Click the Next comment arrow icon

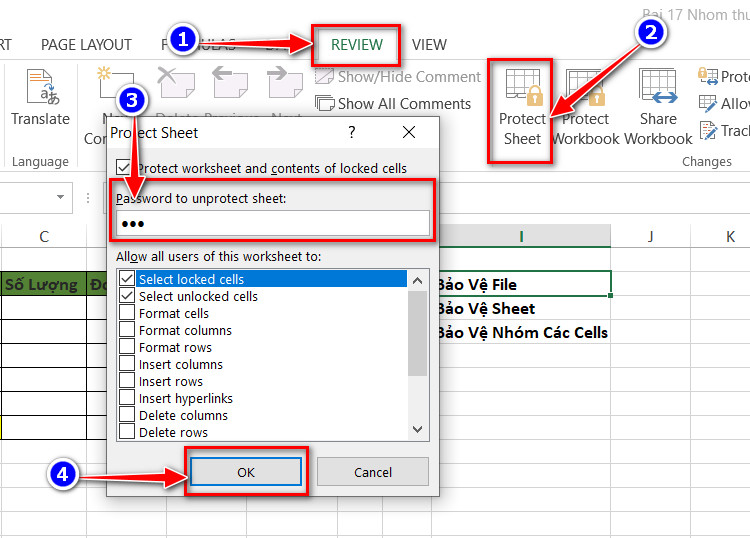click(285, 81)
